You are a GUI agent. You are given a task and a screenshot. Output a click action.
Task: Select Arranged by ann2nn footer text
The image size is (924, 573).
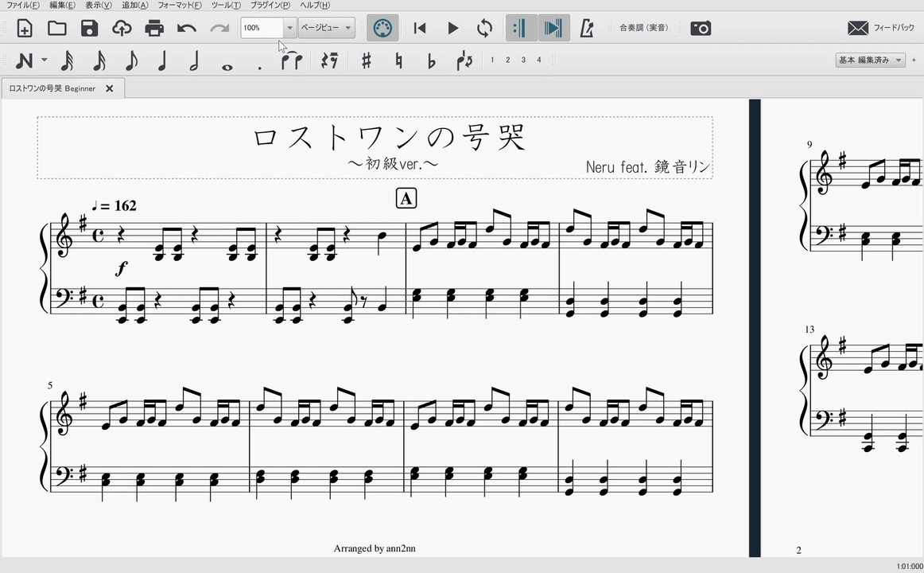point(375,548)
